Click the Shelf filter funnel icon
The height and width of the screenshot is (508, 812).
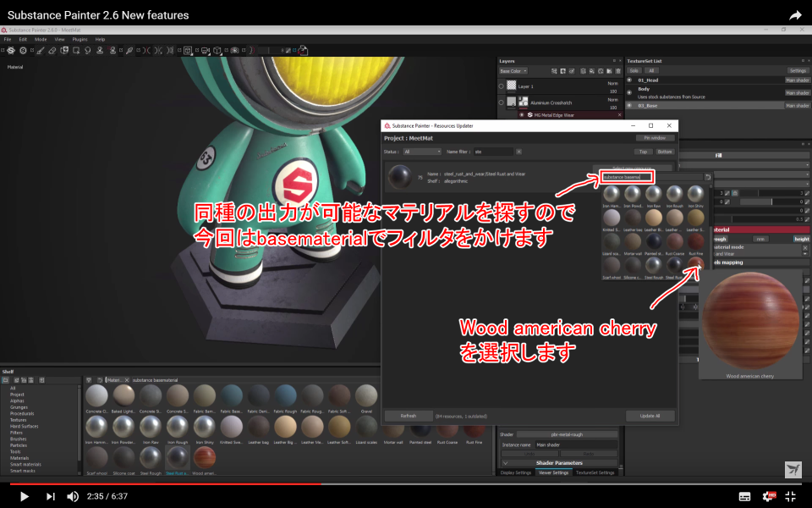89,380
